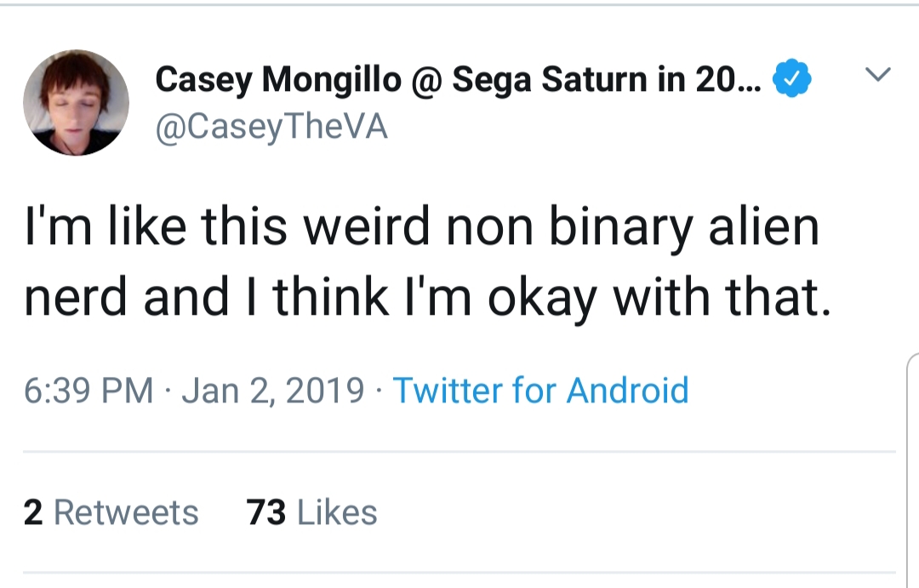919x588 pixels.
Task: Click the partial panel at right edge
Action: [912, 469]
